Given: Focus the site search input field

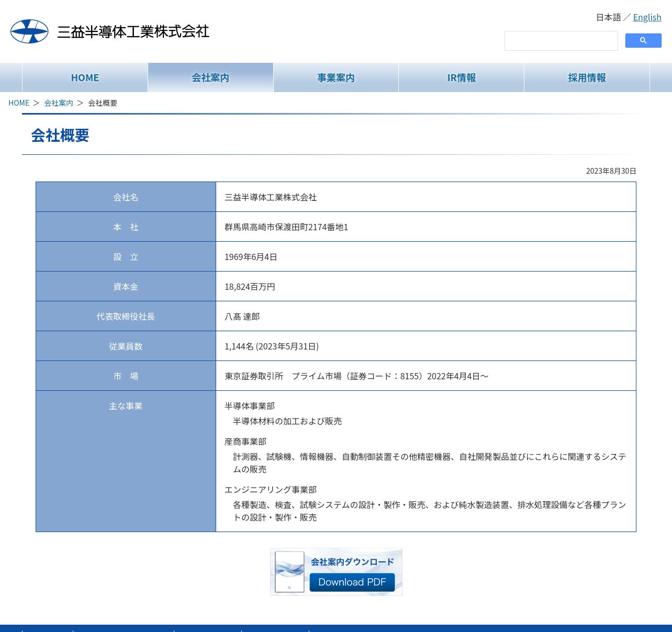Looking at the screenshot, I should 561,41.
